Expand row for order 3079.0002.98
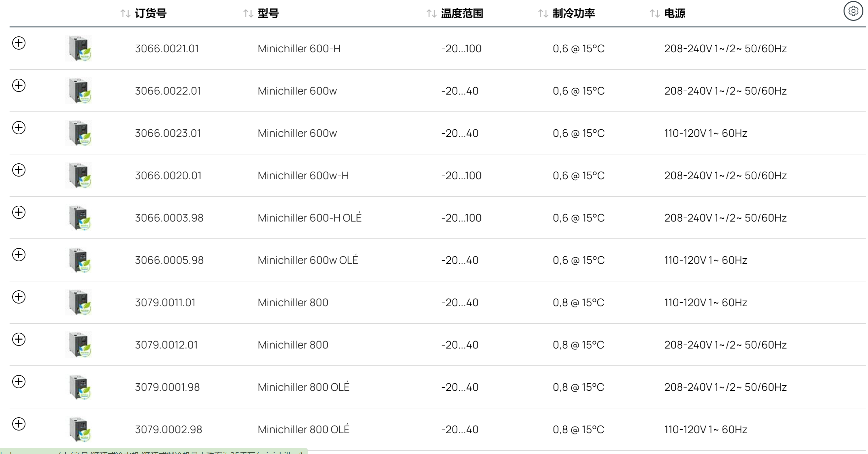The height and width of the screenshot is (454, 868). (x=19, y=424)
